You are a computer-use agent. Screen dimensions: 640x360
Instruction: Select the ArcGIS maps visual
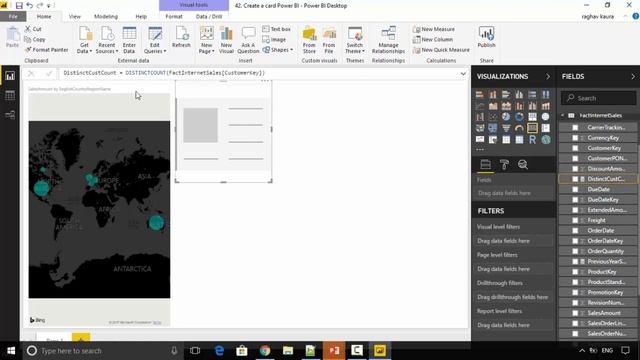(x=545, y=140)
